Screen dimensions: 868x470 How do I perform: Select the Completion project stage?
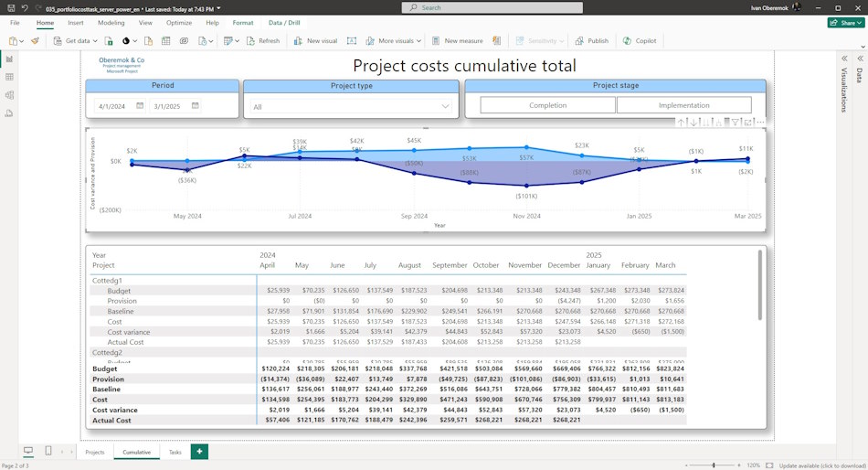click(x=547, y=105)
